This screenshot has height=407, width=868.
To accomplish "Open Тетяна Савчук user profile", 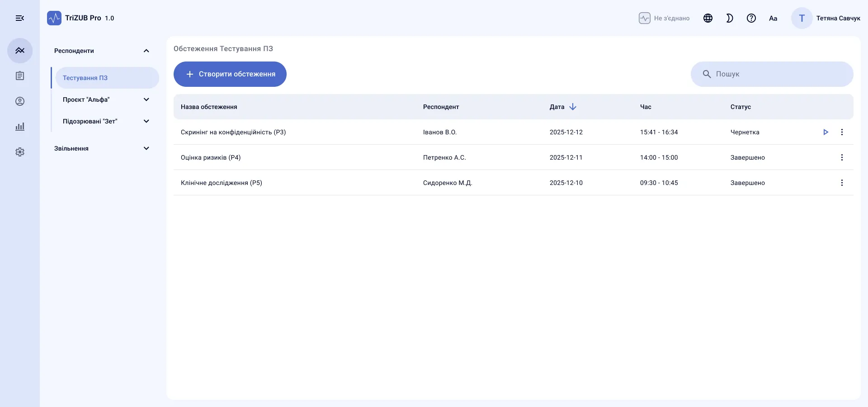I will coord(826,18).
